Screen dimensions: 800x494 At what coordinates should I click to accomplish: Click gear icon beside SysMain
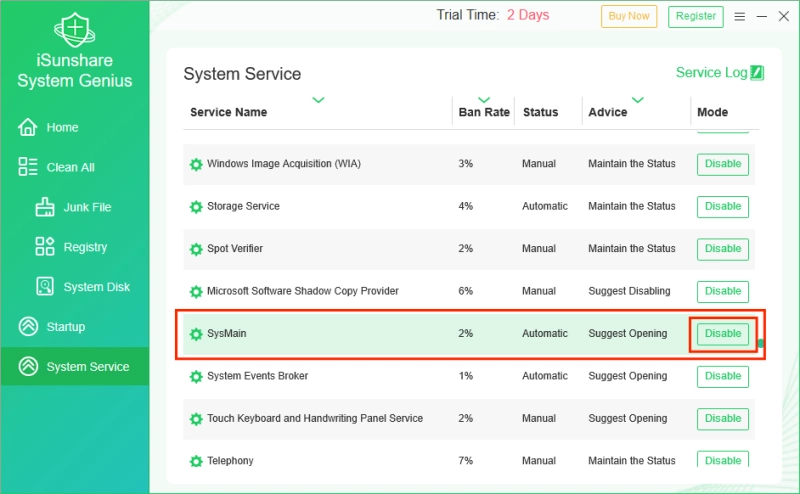pyautogui.click(x=196, y=334)
